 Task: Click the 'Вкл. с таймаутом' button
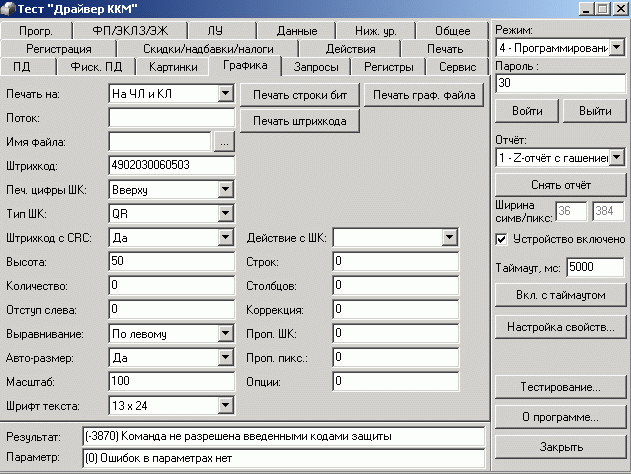coord(561,295)
